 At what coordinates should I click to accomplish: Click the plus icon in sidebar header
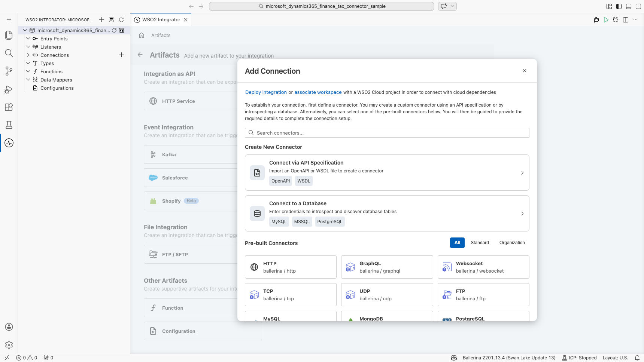(x=102, y=20)
